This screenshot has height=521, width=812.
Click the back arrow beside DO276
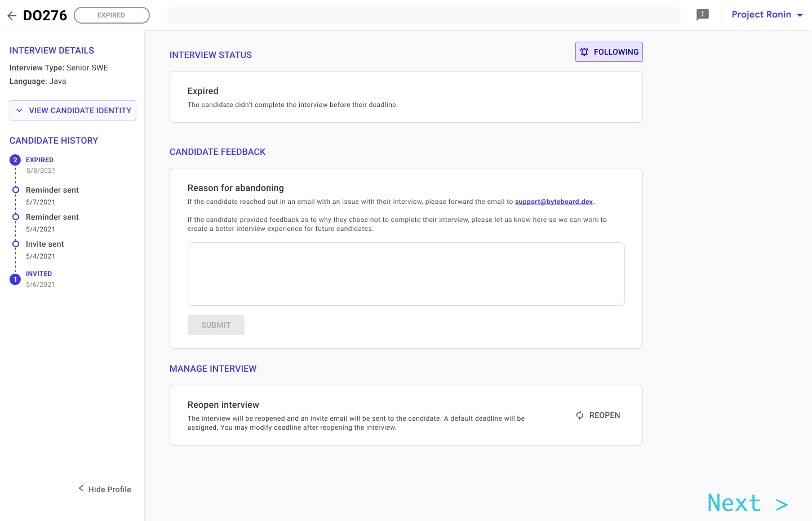(x=12, y=16)
